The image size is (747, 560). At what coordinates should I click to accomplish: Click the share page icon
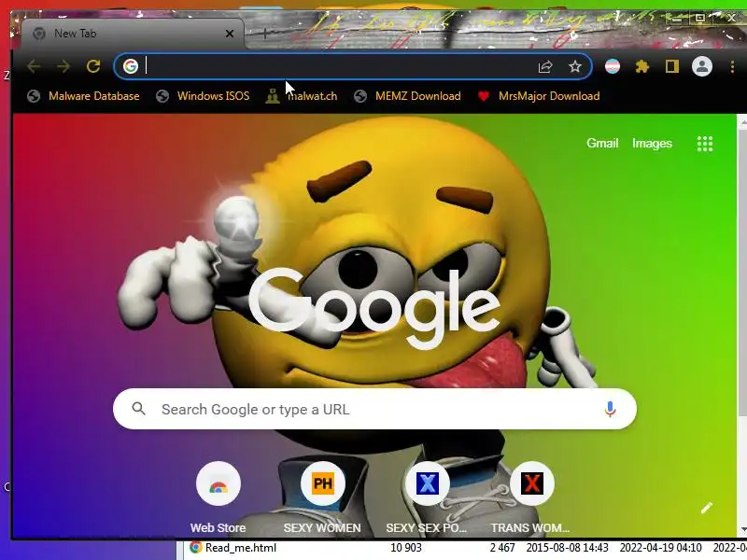coord(545,66)
